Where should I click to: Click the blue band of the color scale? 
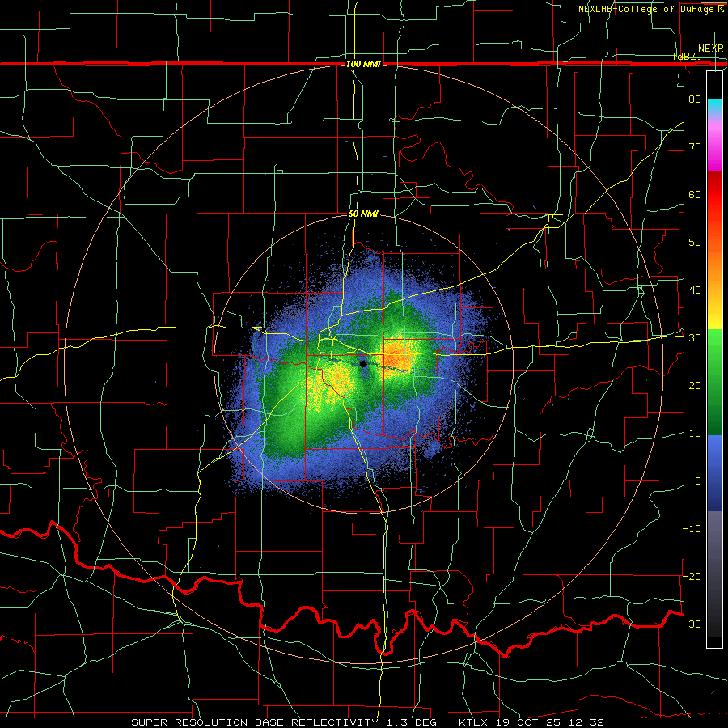(x=714, y=472)
